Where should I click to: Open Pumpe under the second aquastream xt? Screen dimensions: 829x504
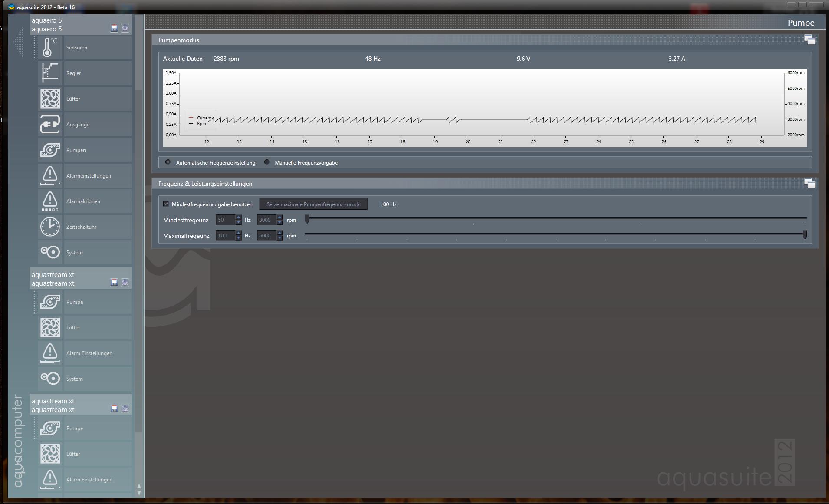tap(85, 428)
